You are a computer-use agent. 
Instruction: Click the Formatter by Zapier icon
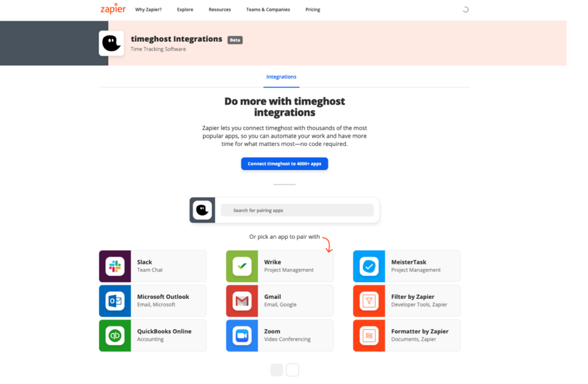[x=369, y=335]
